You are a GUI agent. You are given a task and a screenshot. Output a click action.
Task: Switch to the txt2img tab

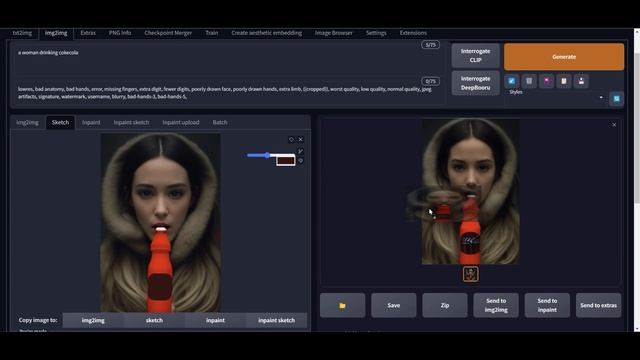click(22, 33)
